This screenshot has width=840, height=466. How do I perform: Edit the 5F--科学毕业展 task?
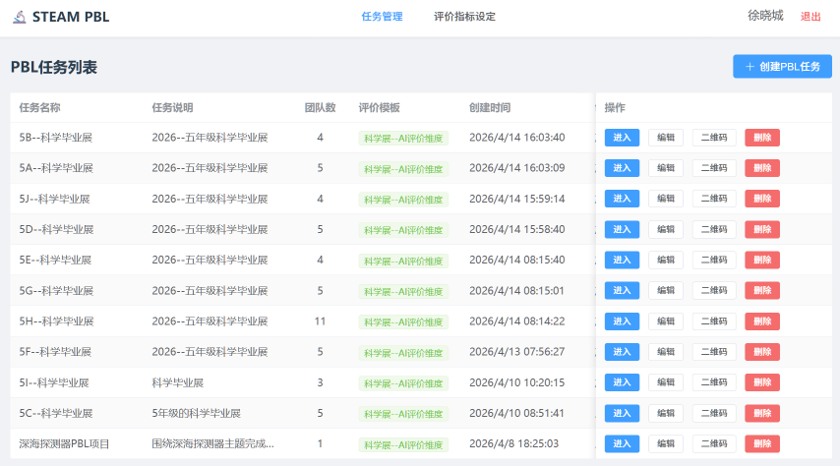(x=665, y=352)
